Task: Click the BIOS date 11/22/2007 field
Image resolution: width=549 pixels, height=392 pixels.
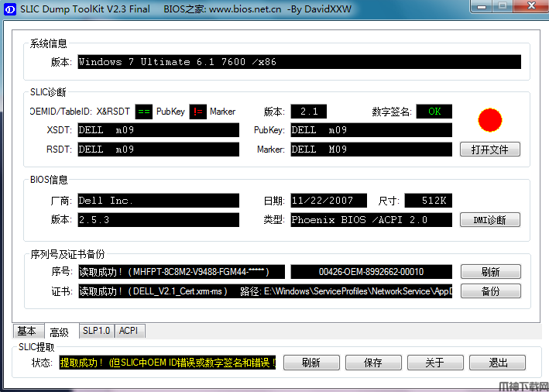Action: (x=329, y=201)
